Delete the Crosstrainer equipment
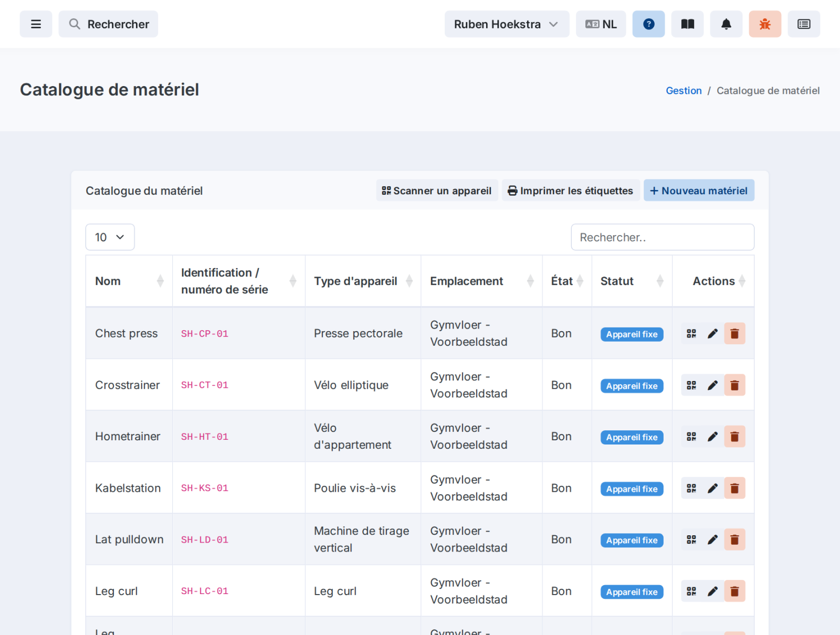The image size is (840, 635). click(734, 385)
